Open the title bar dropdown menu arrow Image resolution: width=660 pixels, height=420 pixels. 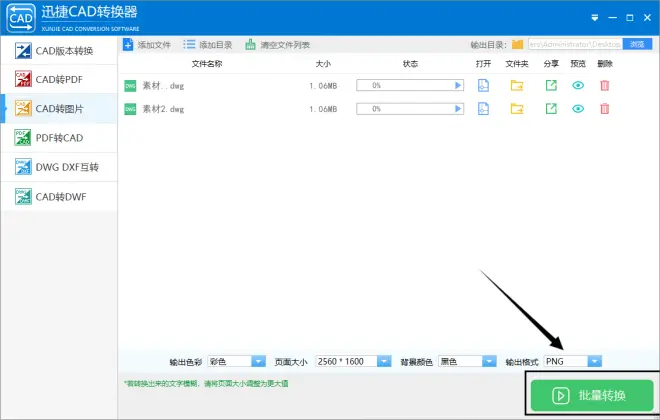coord(594,18)
